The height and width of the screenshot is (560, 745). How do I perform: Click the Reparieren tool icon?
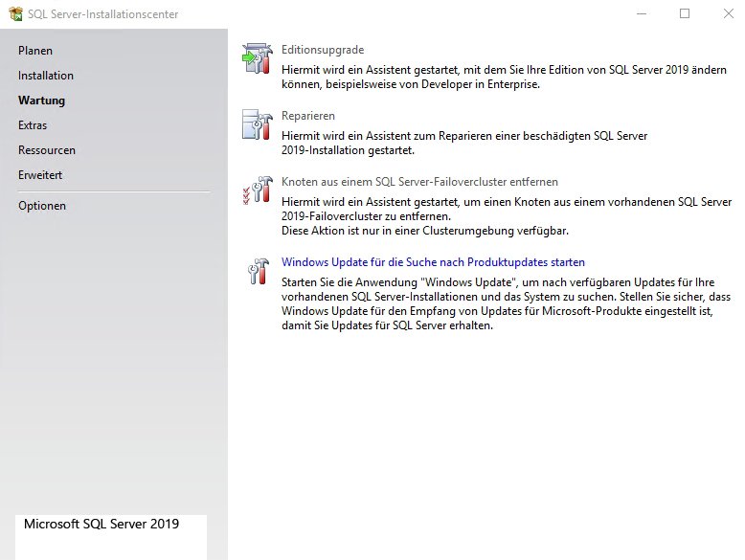click(x=257, y=124)
